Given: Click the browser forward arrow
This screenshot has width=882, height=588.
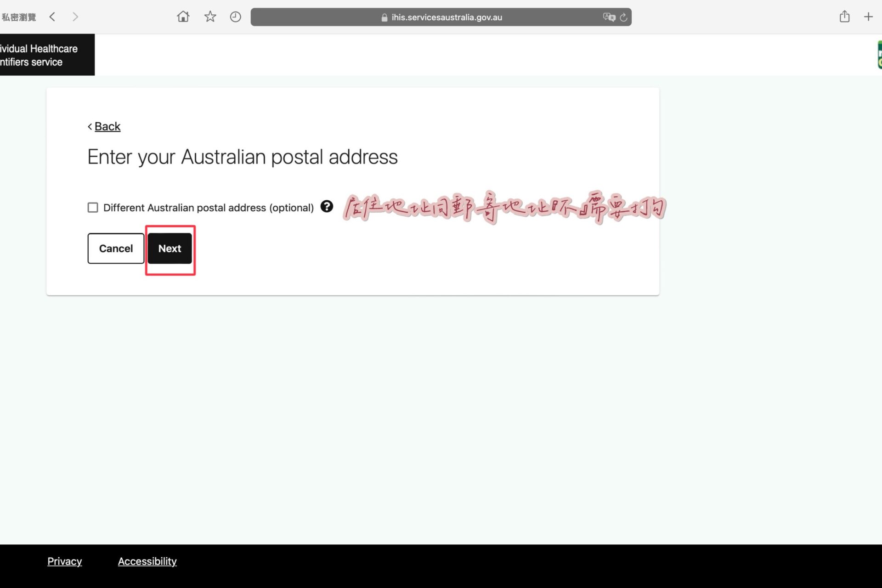Looking at the screenshot, I should (x=75, y=17).
